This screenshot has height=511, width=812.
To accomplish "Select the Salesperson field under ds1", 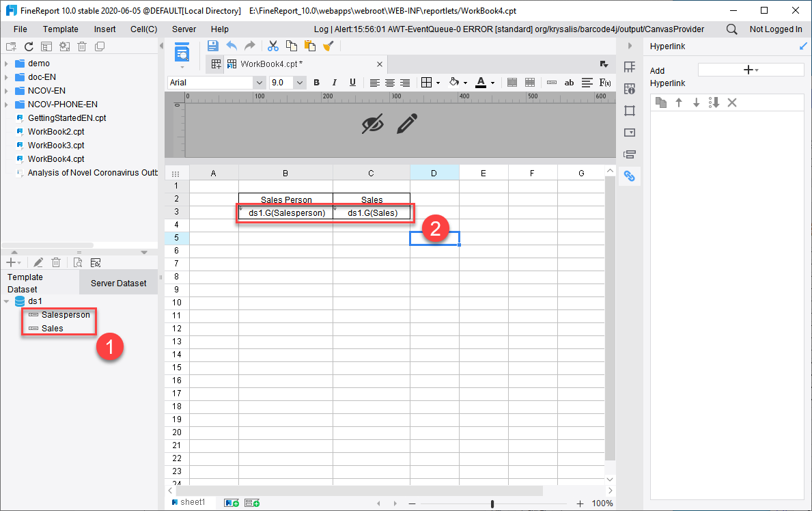I will pos(64,315).
